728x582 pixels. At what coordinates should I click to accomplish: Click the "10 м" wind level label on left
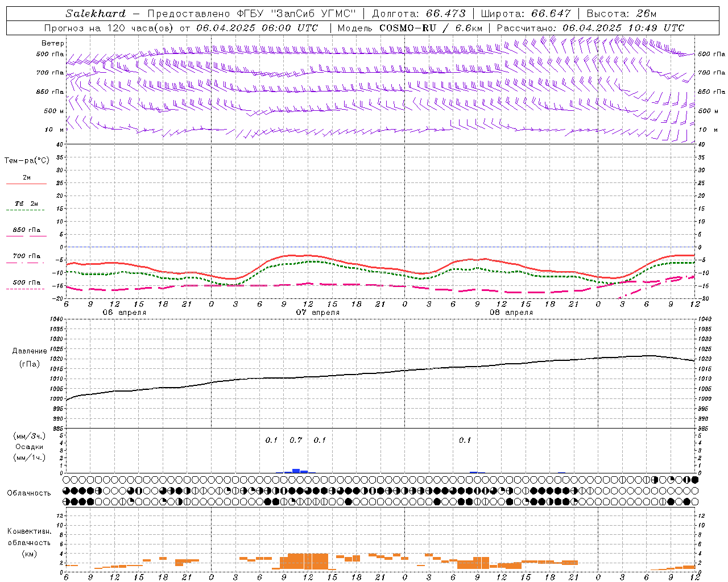coord(55,130)
